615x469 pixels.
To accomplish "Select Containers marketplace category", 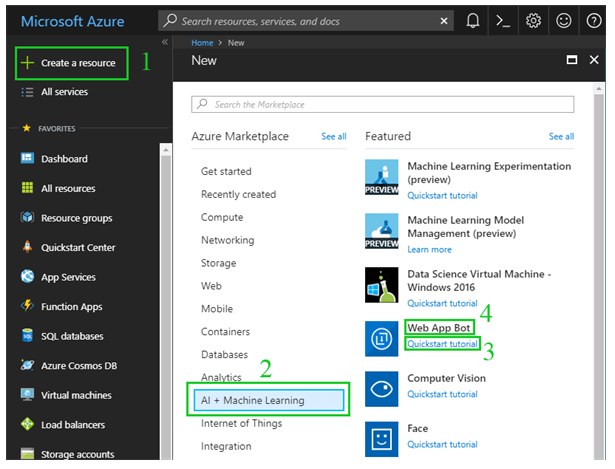I will [x=225, y=332].
